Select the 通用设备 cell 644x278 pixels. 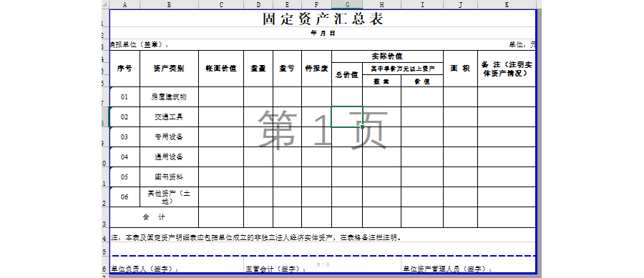[169, 157]
